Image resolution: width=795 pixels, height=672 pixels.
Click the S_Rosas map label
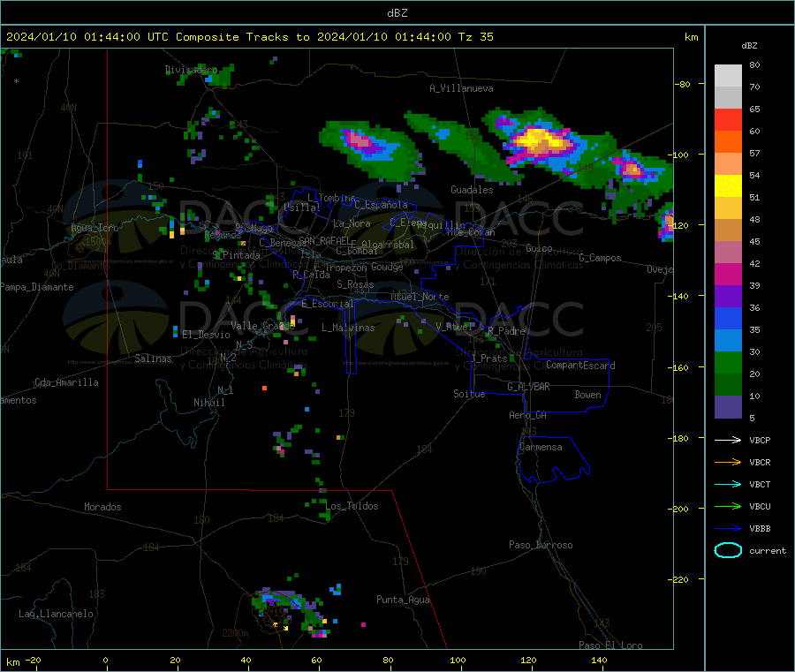click(x=355, y=284)
